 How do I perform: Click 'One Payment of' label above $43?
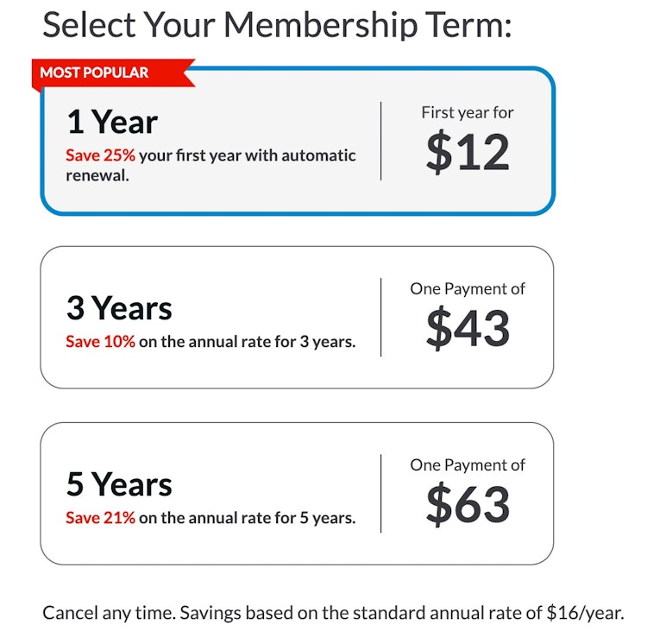[x=468, y=289]
